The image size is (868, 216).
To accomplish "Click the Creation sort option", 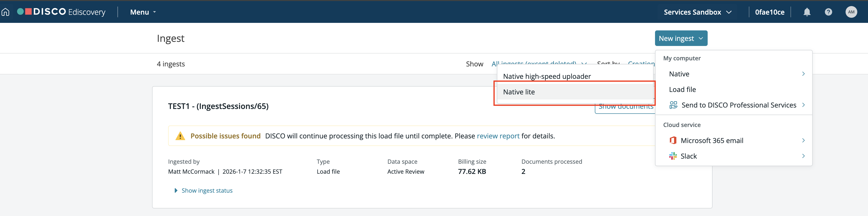I will pos(641,63).
